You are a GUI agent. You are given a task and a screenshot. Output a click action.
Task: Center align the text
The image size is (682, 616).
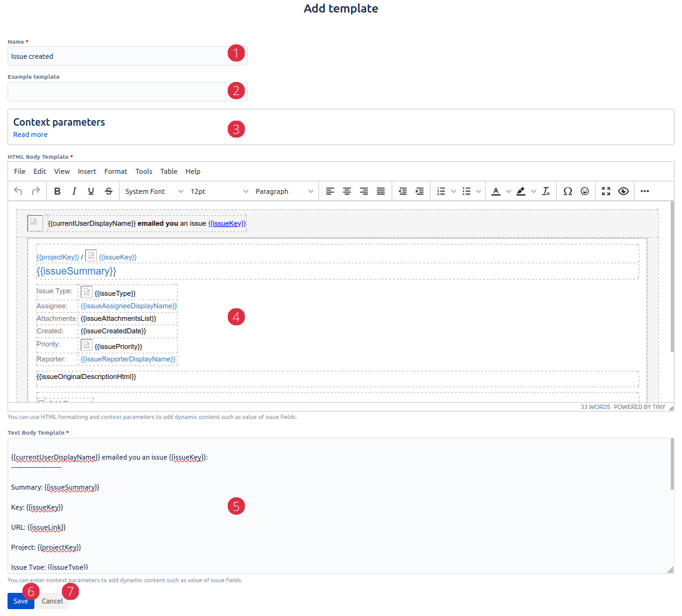point(347,191)
